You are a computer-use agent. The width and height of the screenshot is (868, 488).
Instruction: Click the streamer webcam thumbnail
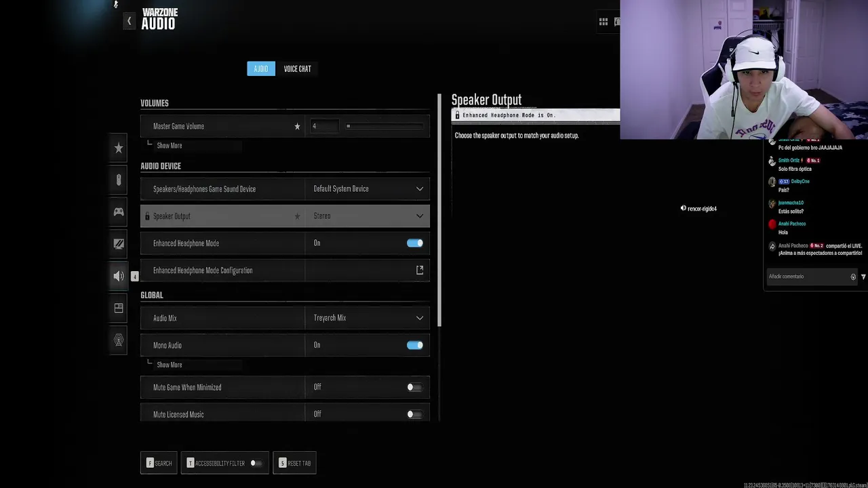(x=744, y=69)
